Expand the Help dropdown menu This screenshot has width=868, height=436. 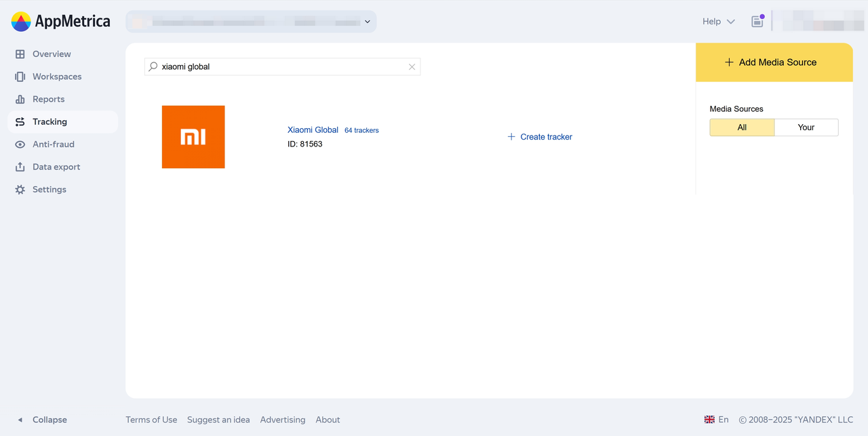(718, 22)
